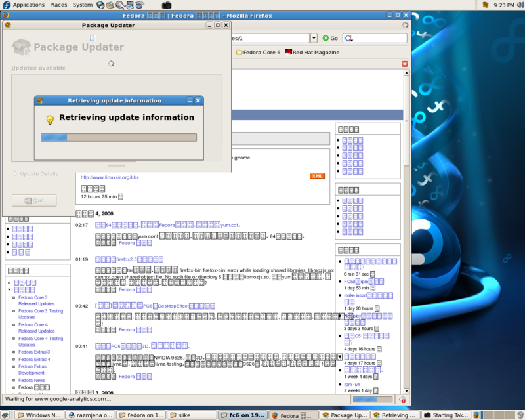Open Fedora News sidebar link

(x=31, y=380)
